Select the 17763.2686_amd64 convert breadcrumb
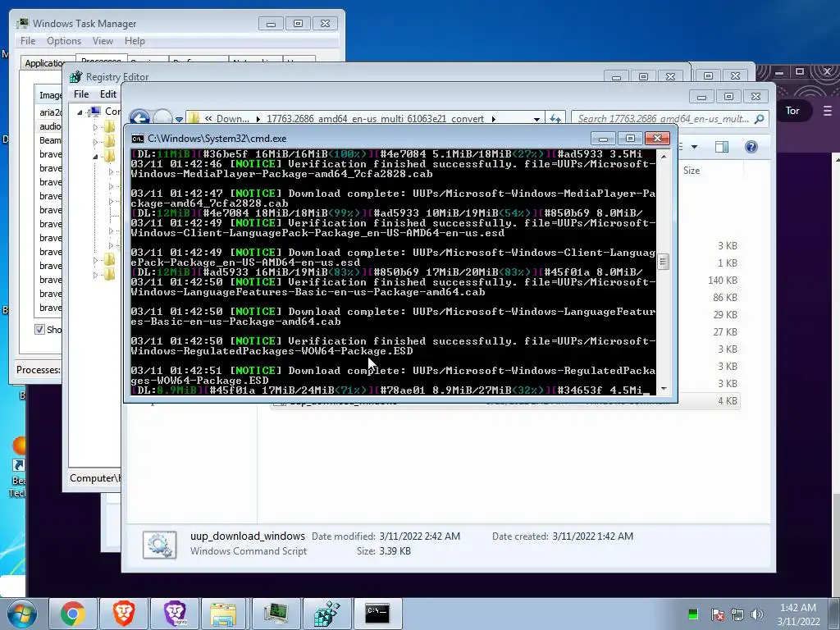The width and height of the screenshot is (840, 630). pos(375,119)
